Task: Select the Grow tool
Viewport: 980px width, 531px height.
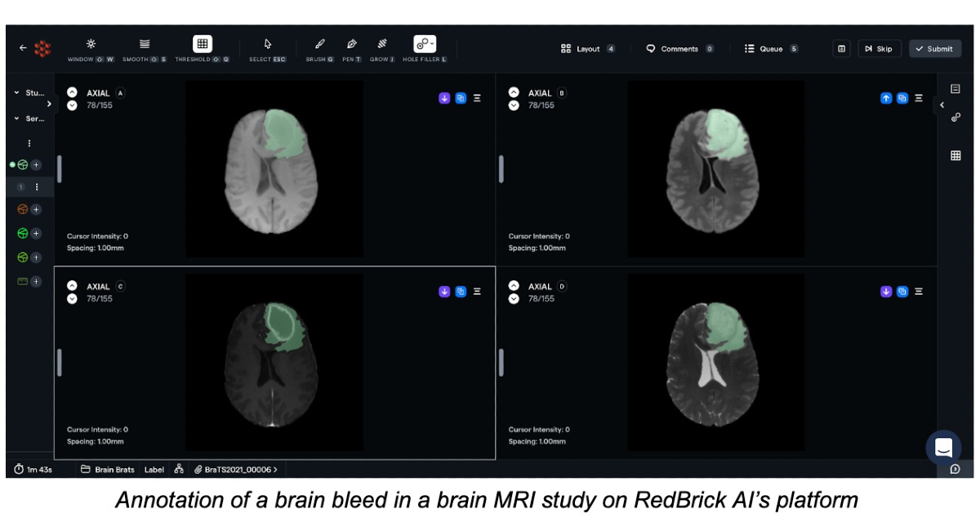Action: [382, 48]
